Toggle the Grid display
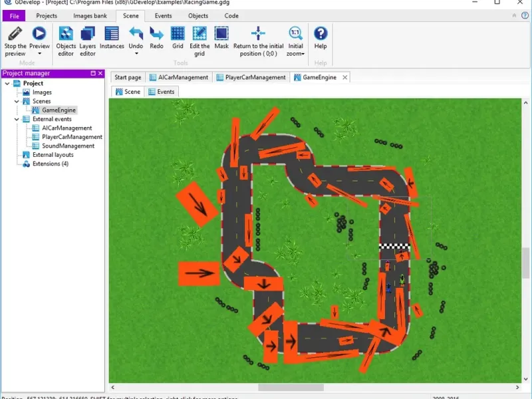The width and height of the screenshot is (532, 399). point(178,33)
